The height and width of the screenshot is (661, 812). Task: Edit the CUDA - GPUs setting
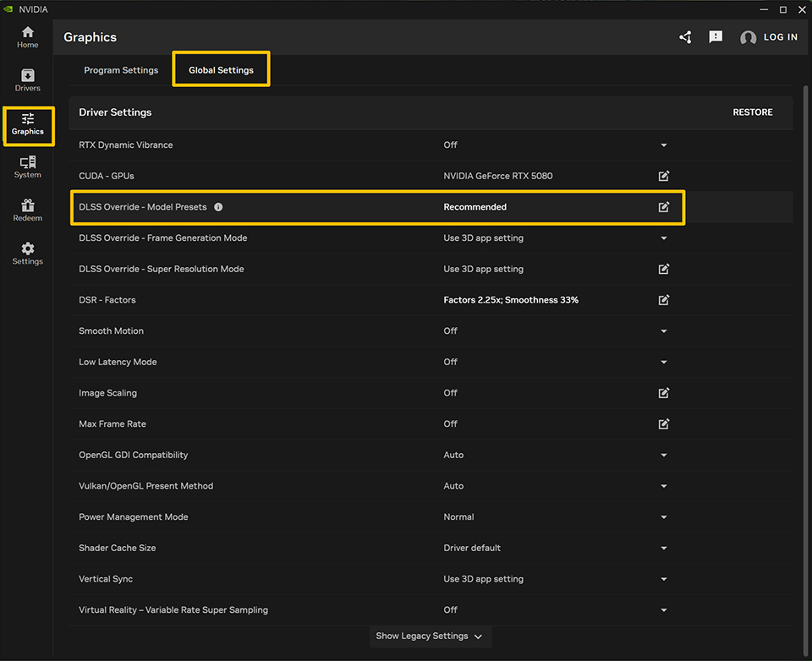click(664, 176)
